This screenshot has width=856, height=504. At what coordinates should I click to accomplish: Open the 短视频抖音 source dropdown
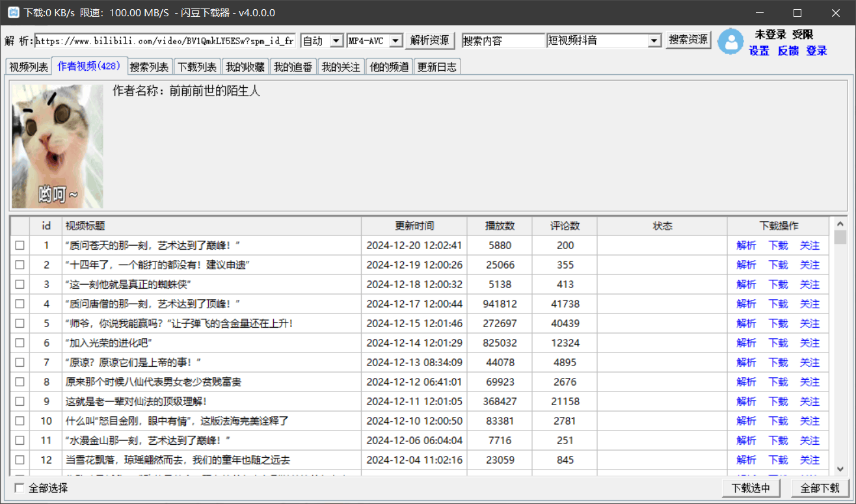[654, 41]
